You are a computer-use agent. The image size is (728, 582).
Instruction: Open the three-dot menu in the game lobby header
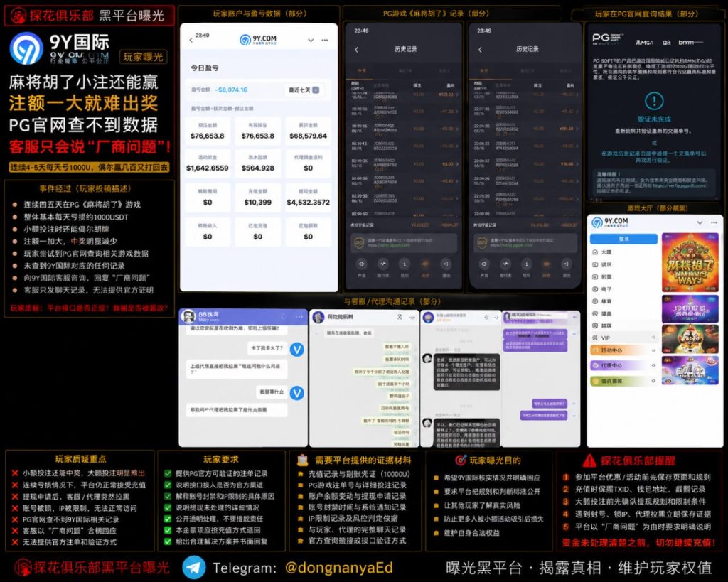click(714, 222)
